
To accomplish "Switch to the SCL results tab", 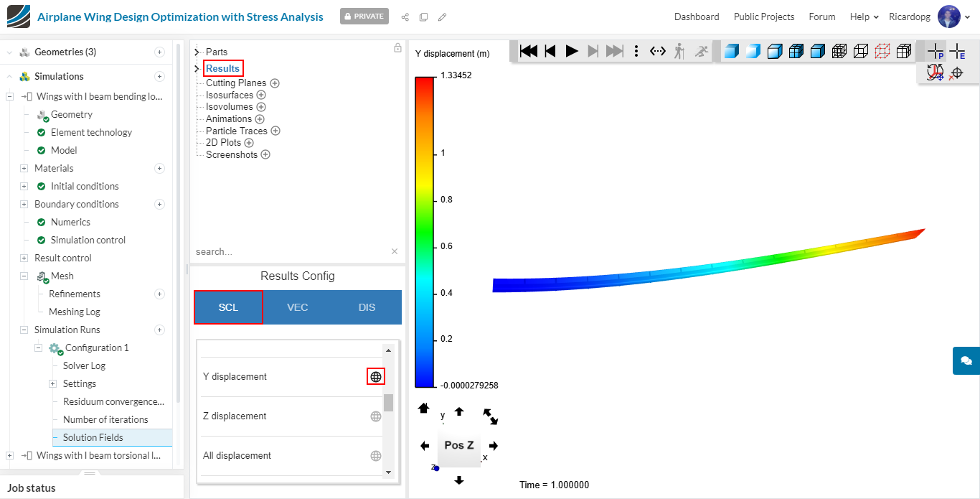I will (228, 307).
